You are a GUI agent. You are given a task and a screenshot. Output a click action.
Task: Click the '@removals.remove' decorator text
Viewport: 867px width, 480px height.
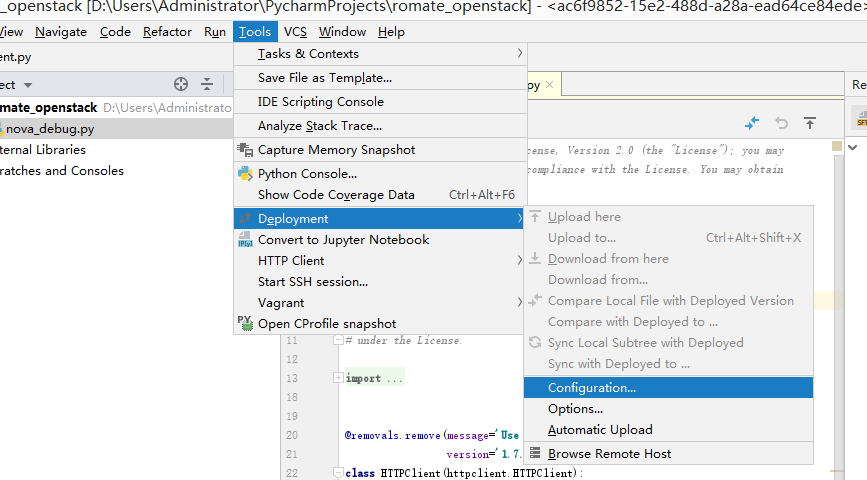click(393, 435)
